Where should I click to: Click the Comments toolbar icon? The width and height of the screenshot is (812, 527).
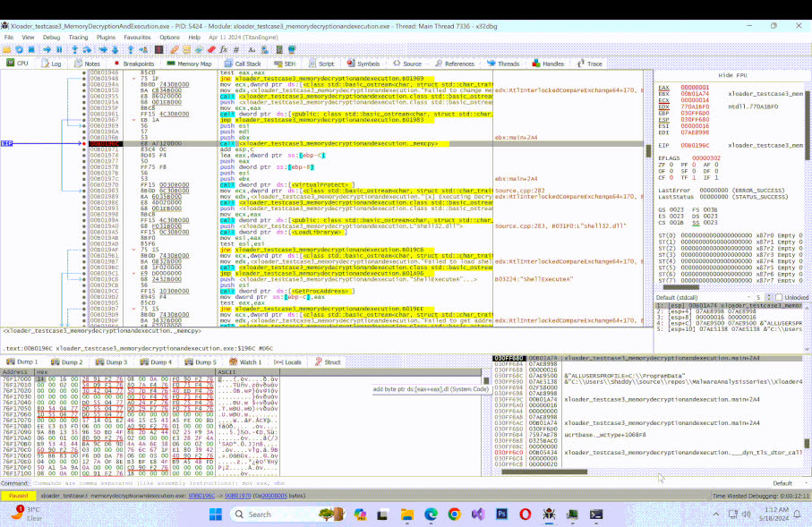(x=186, y=50)
